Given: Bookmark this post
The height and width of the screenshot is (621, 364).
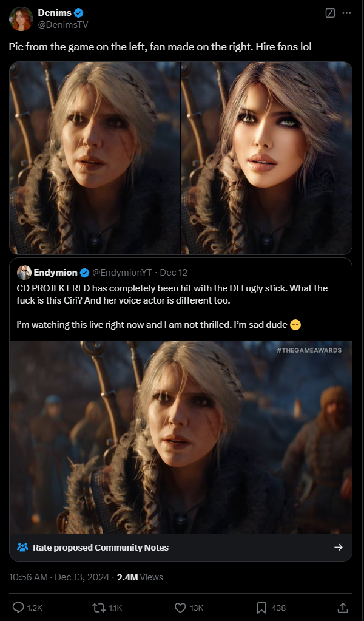Looking at the screenshot, I should 261,608.
